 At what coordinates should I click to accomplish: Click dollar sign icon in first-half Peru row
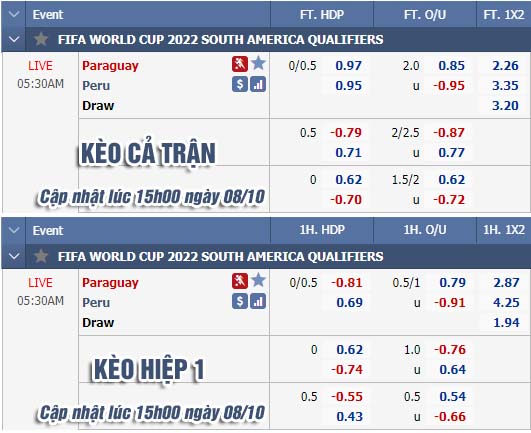[240, 301]
